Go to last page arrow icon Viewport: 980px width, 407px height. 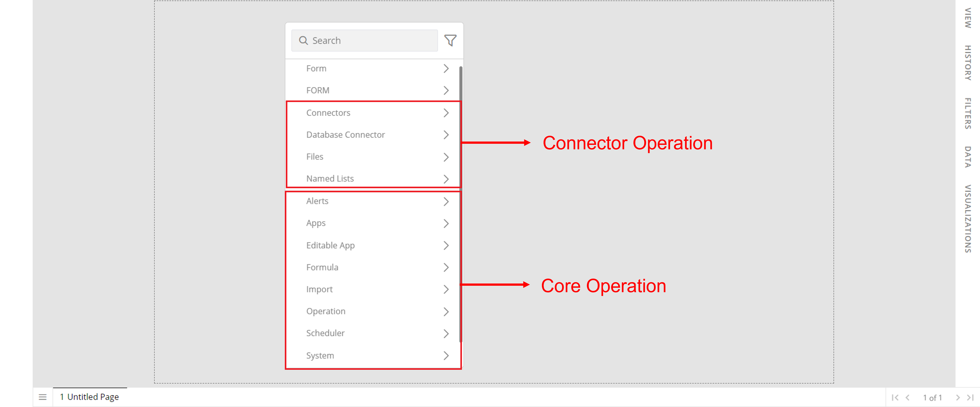(x=970, y=397)
